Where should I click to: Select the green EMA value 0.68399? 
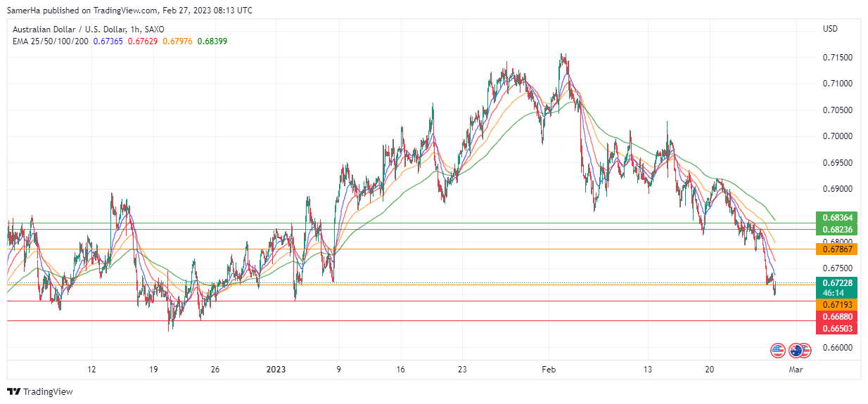[212, 41]
